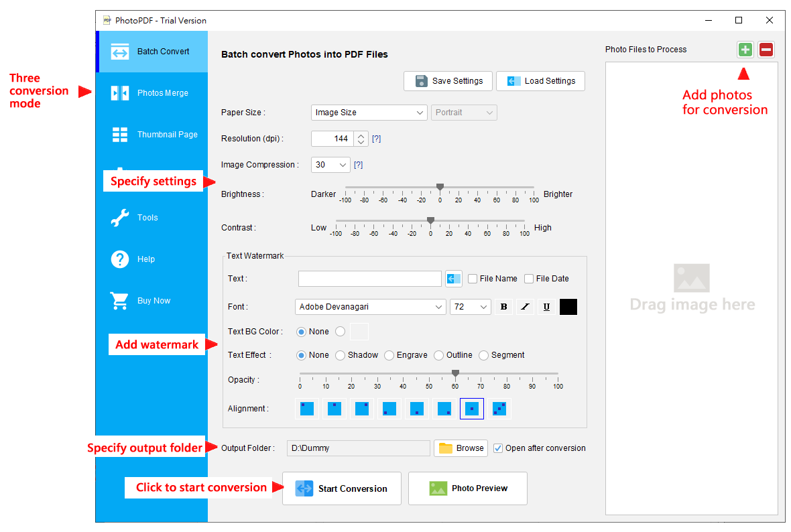Click Load Settings button
The image size is (791, 532).
[540, 81]
